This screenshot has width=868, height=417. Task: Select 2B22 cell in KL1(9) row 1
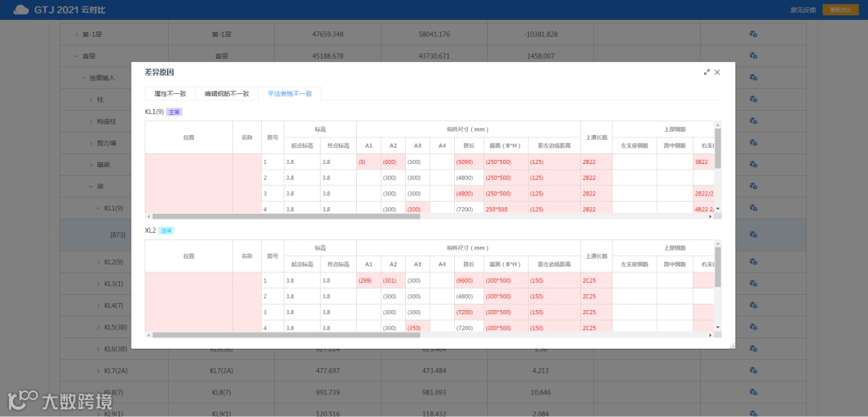click(x=596, y=162)
